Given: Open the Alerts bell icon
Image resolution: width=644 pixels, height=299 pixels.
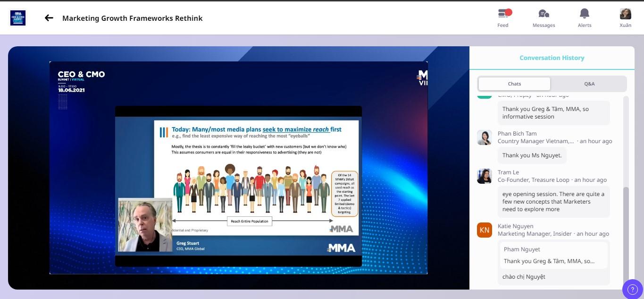Looking at the screenshot, I should (585, 18).
